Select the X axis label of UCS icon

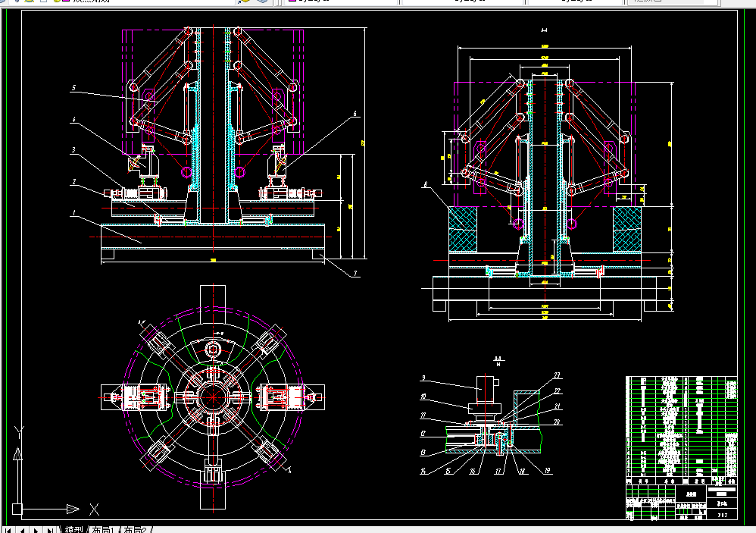(95, 509)
